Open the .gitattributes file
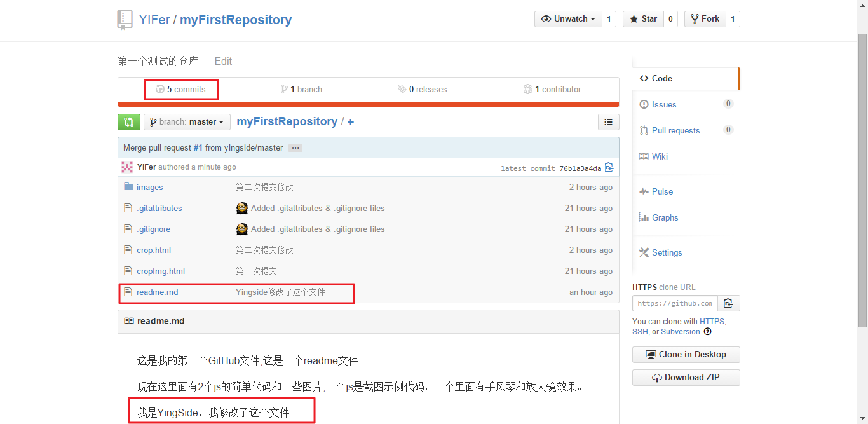Image resolution: width=868 pixels, height=424 pixels. (159, 208)
